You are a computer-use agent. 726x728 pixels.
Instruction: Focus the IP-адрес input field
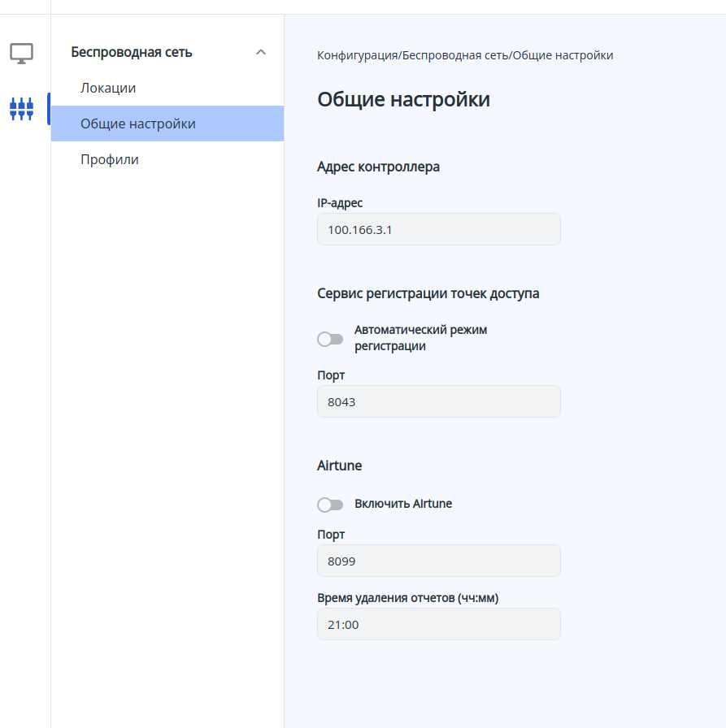tap(438, 229)
